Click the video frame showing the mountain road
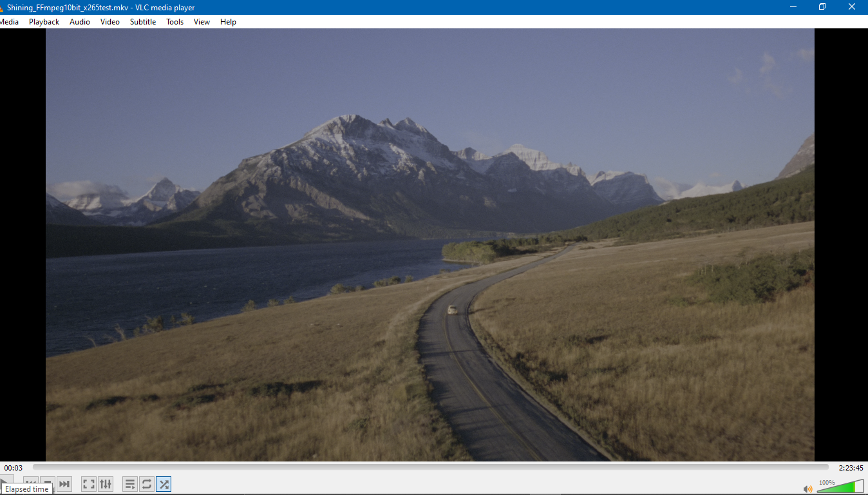The height and width of the screenshot is (495, 868). 430,245
